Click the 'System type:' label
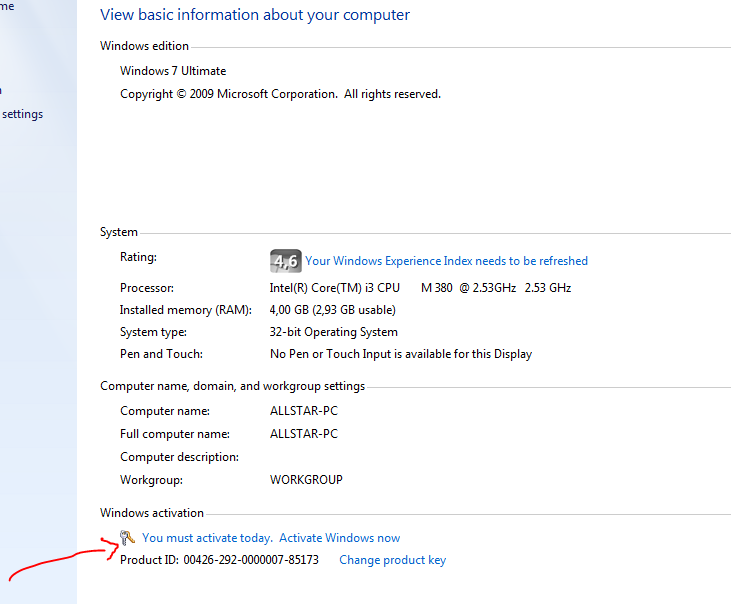 coord(153,332)
